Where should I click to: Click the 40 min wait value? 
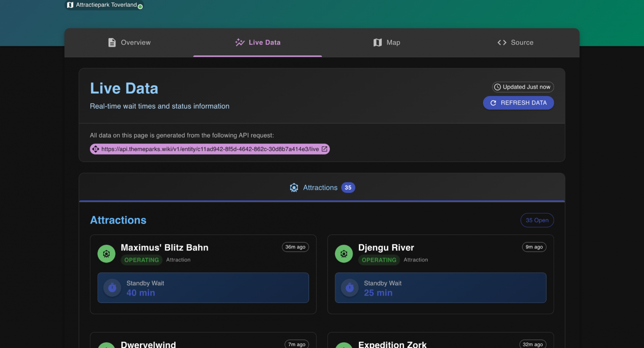point(141,293)
